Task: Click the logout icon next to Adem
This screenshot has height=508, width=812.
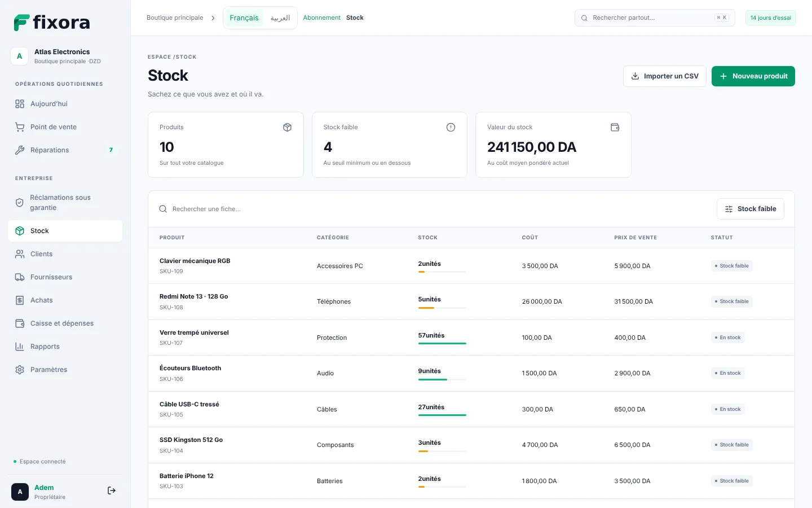Action: (112, 491)
